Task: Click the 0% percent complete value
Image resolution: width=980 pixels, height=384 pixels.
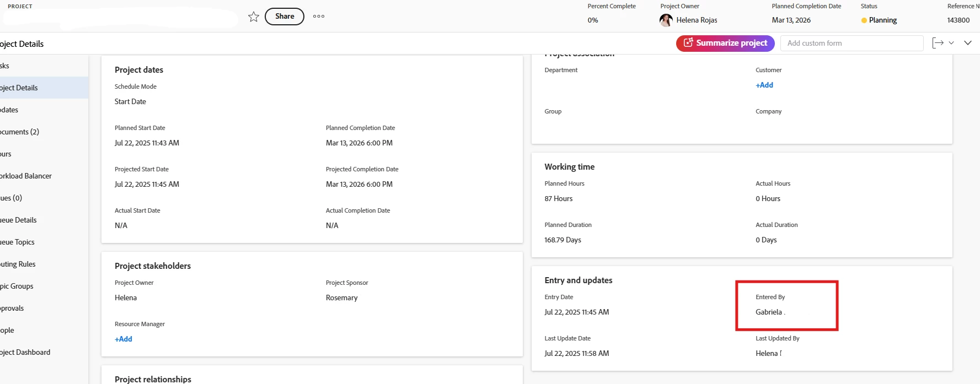Action: click(x=593, y=20)
